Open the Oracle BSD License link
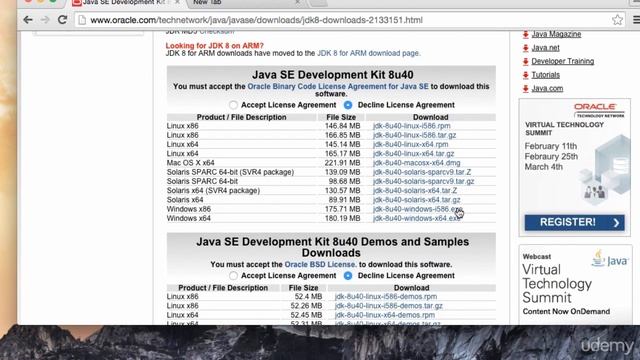640x360 pixels. pyautogui.click(x=320, y=264)
